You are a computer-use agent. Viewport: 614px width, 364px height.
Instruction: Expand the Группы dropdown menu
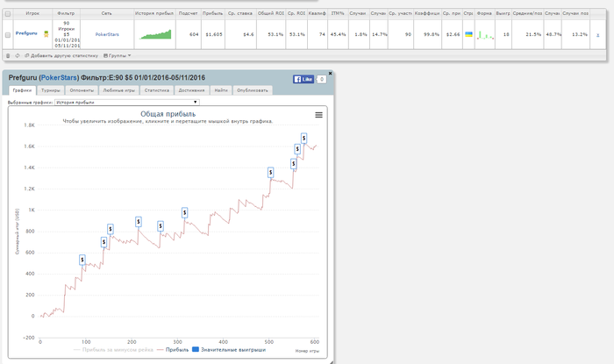click(x=117, y=55)
